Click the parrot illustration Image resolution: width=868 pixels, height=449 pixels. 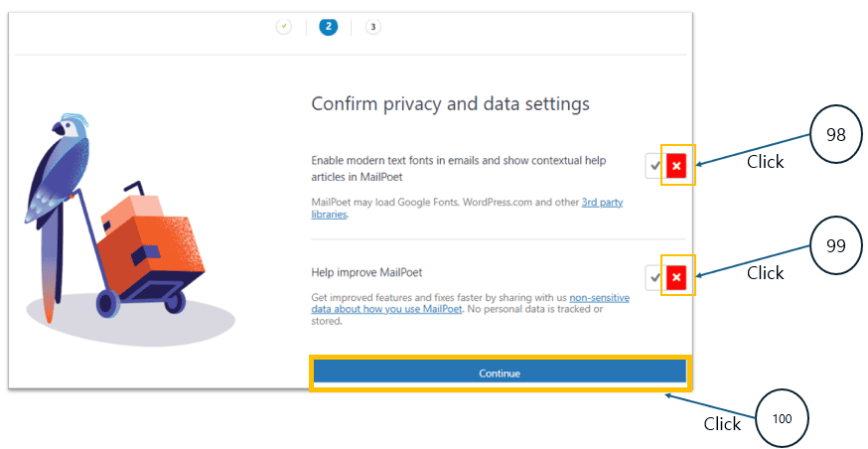(x=62, y=189)
